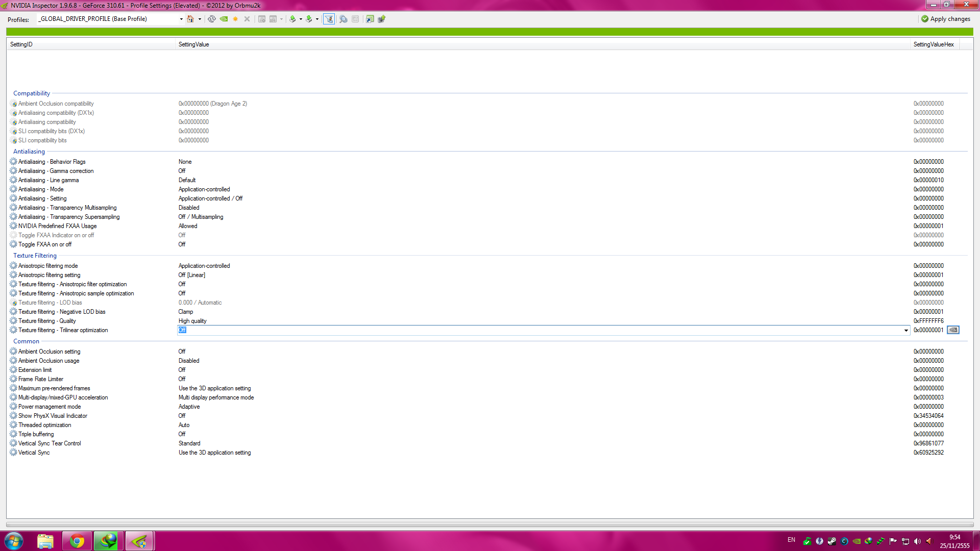Screen dimensions: 980x551
Task: Click the gear icon for Vertical Sync
Action: [x=13, y=453]
